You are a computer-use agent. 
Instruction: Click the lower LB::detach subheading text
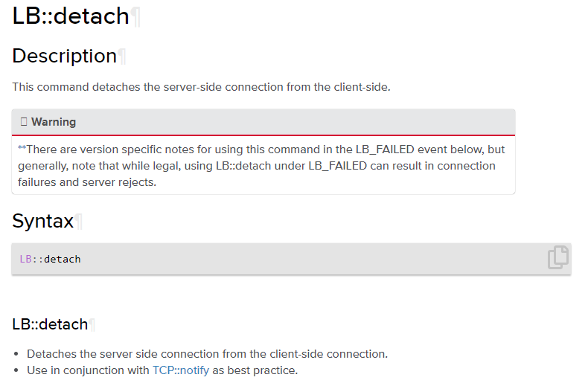pos(49,325)
